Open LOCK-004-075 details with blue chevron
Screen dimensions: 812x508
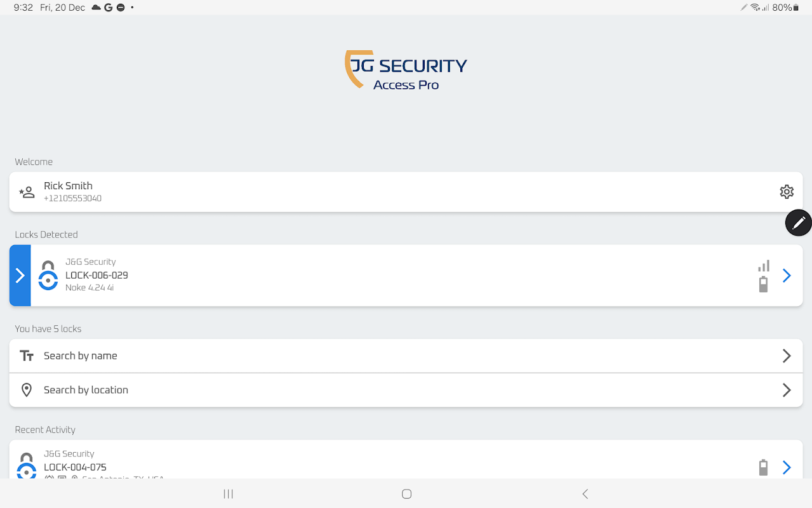[x=787, y=467]
